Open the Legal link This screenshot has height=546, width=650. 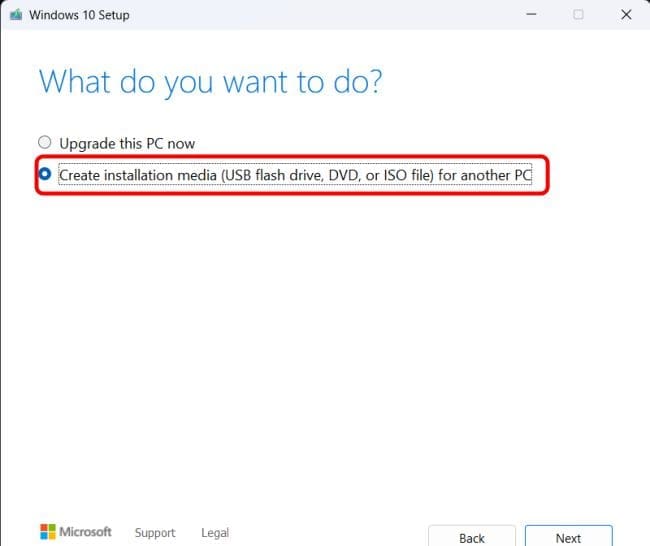(x=215, y=533)
